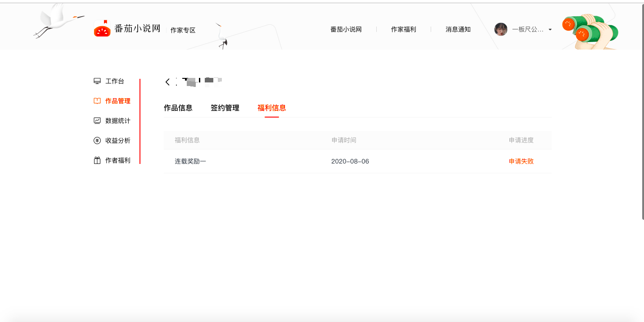Open the 消息通知 header link
Image resolution: width=644 pixels, height=322 pixels.
coord(458,29)
